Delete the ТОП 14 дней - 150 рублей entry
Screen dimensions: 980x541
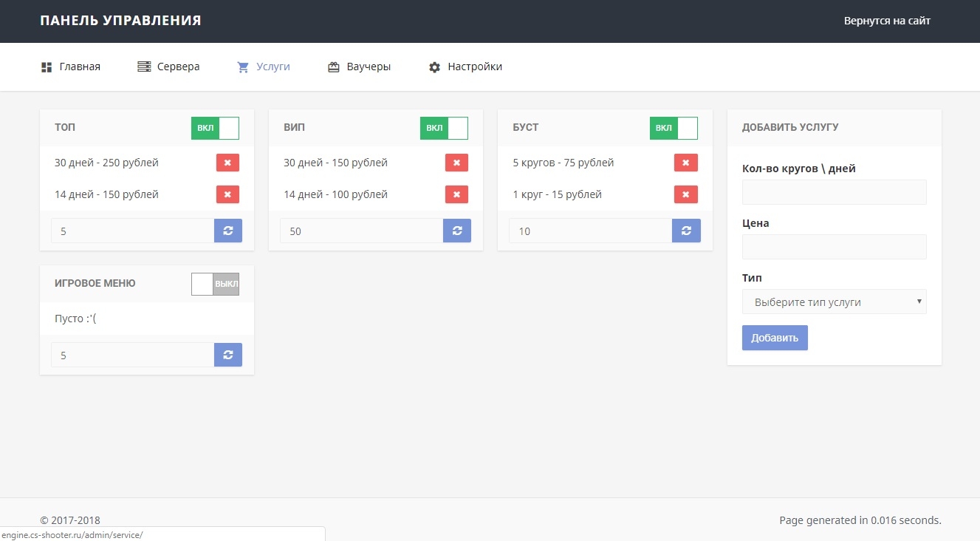coord(227,194)
